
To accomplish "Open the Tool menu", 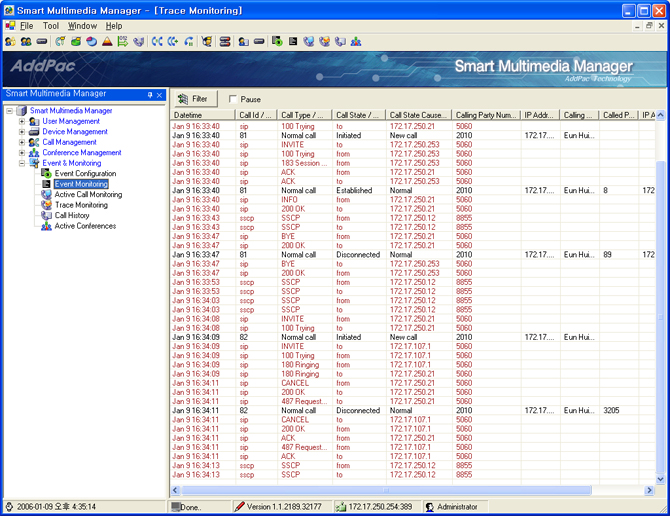I will (x=50, y=26).
